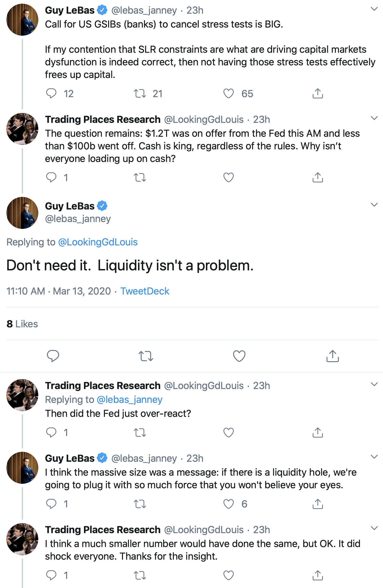Share the main "Liquidity isn't a problem" tweet
This screenshot has width=383, height=588.
pos(332,356)
